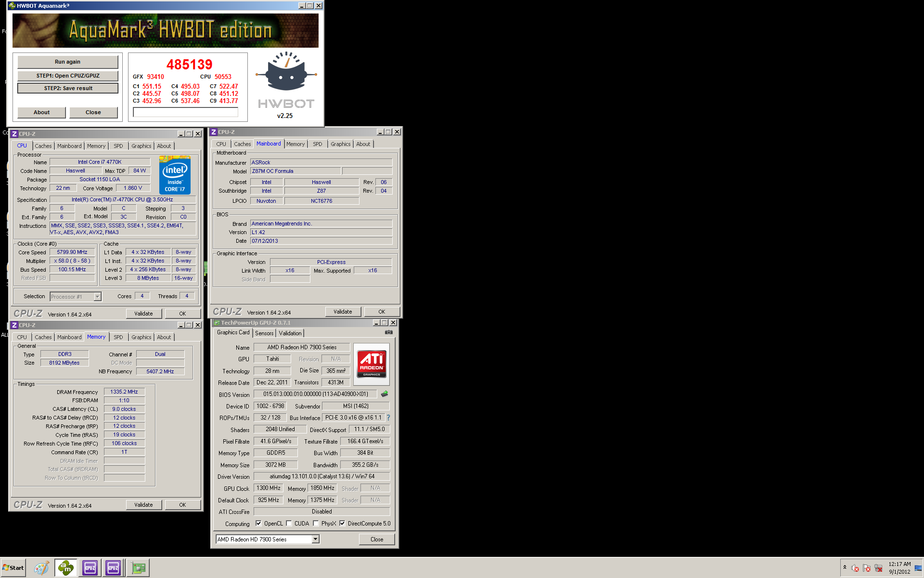Toggle the CUDA checkbox
This screenshot has height=578, width=924.
point(289,524)
